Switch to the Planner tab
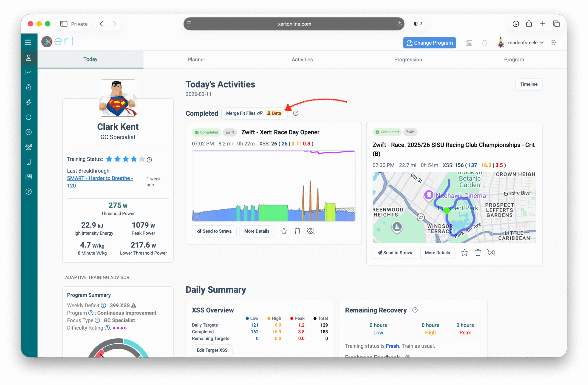The image size is (588, 385). [196, 60]
